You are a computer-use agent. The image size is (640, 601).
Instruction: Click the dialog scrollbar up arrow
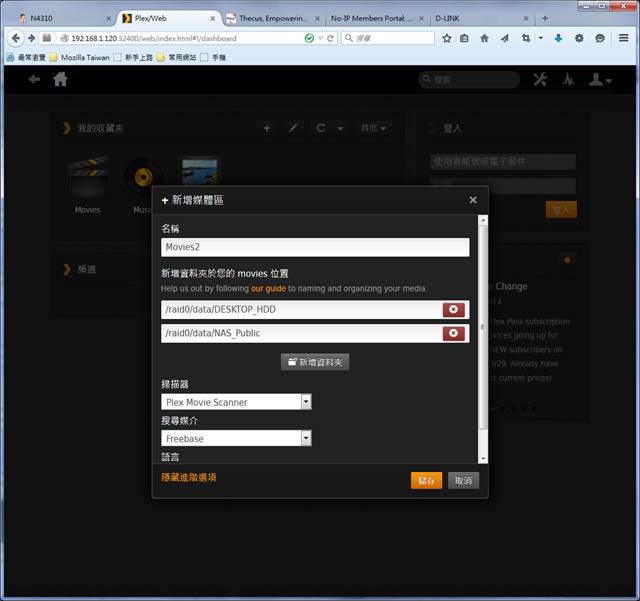tap(483, 220)
